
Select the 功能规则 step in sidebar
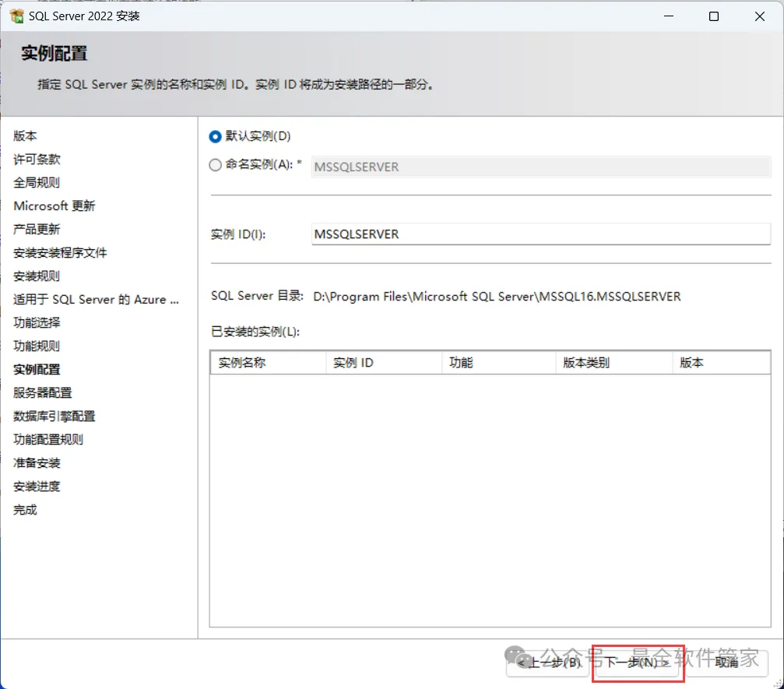(37, 346)
